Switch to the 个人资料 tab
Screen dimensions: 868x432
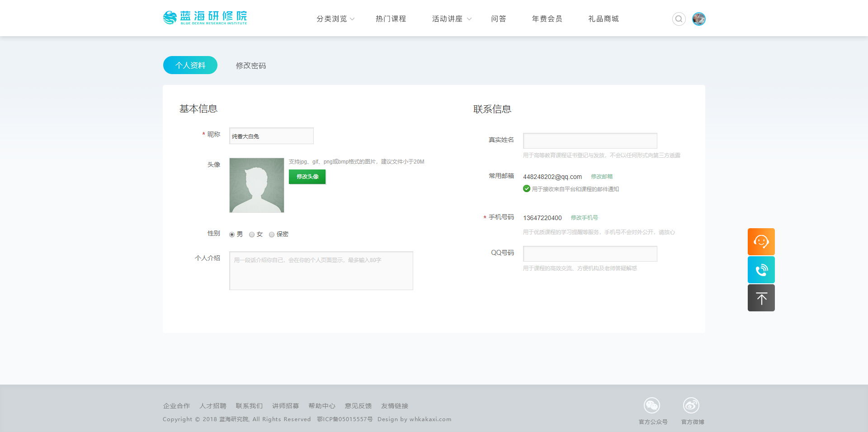click(190, 65)
